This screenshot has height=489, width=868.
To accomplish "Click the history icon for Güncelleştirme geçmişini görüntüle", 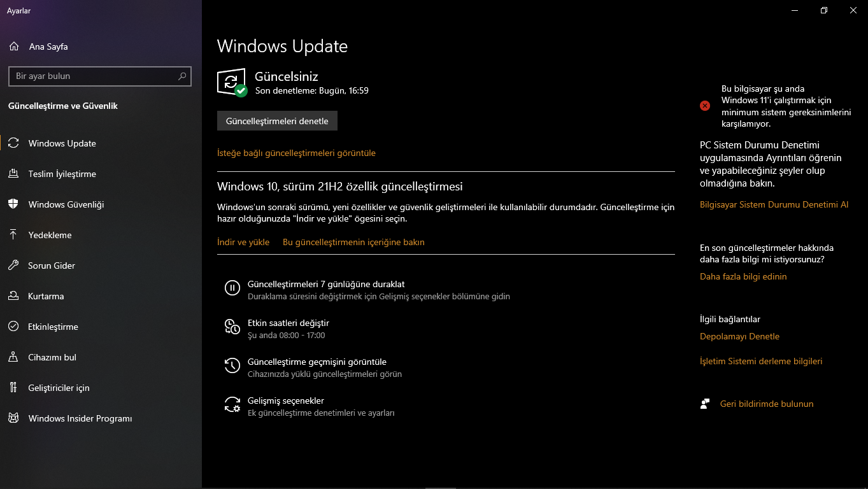I will click(232, 365).
